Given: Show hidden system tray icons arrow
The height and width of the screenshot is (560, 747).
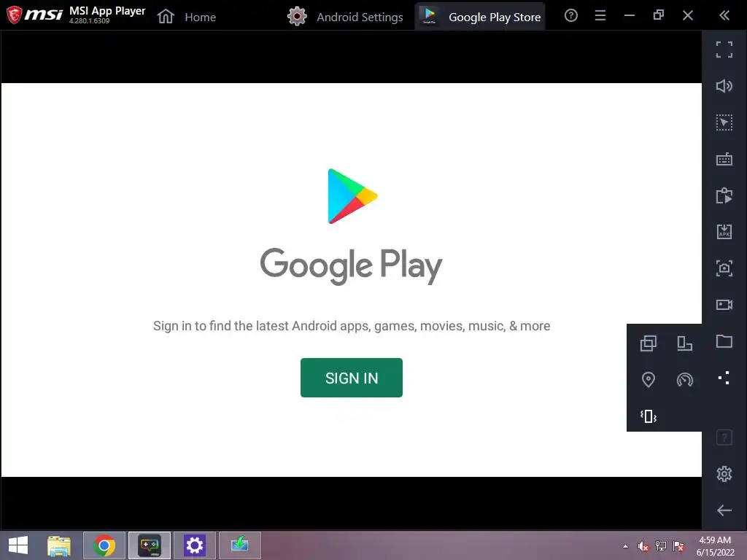Looking at the screenshot, I should pos(625,546).
